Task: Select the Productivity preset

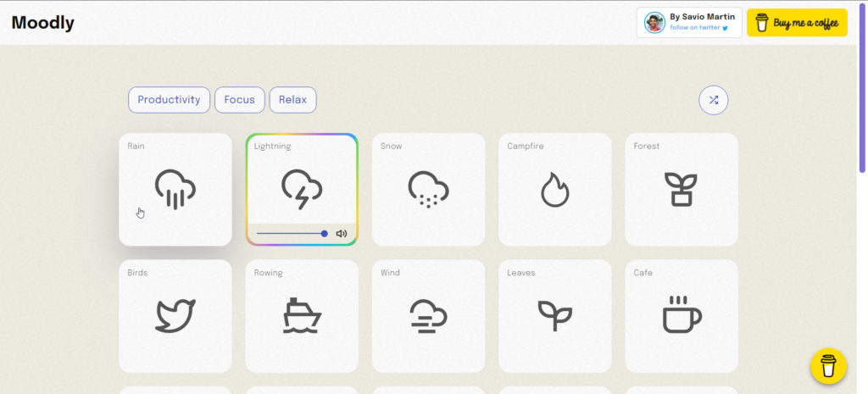Action: (x=169, y=100)
